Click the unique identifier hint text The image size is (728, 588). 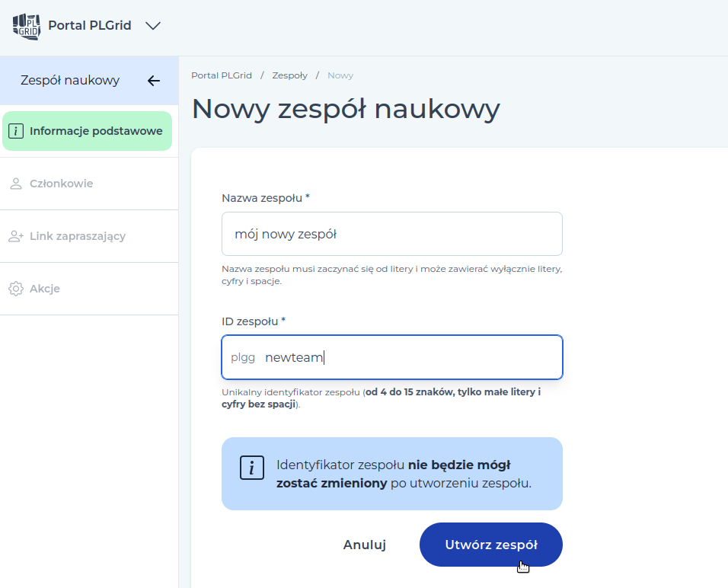[x=382, y=398]
